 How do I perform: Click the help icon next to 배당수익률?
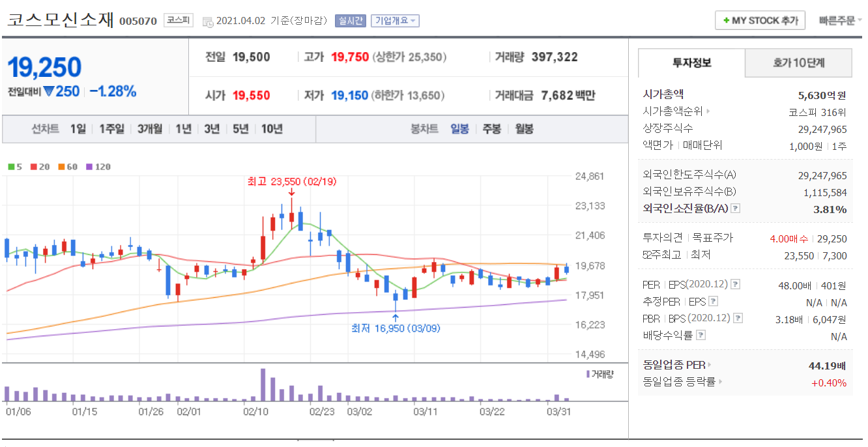(701, 336)
